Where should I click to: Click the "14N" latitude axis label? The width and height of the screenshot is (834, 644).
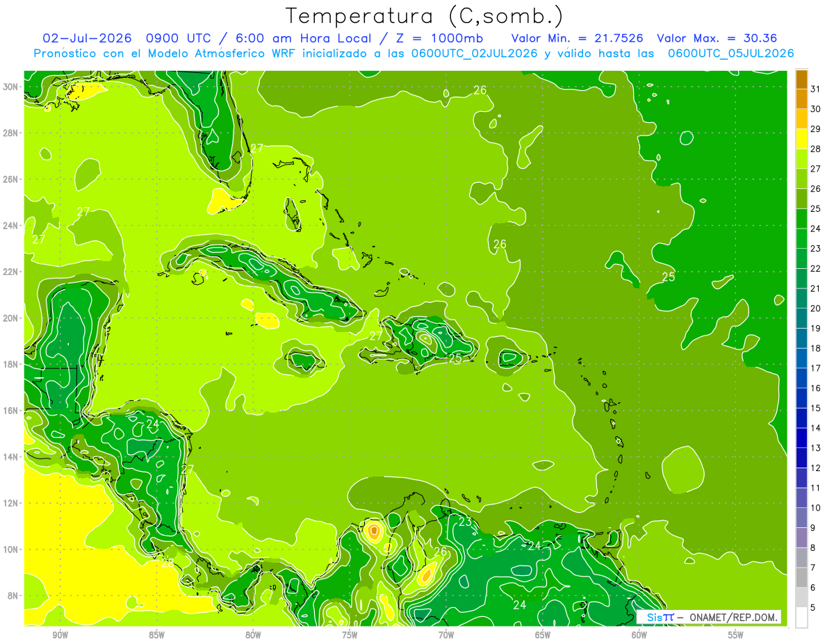point(12,456)
